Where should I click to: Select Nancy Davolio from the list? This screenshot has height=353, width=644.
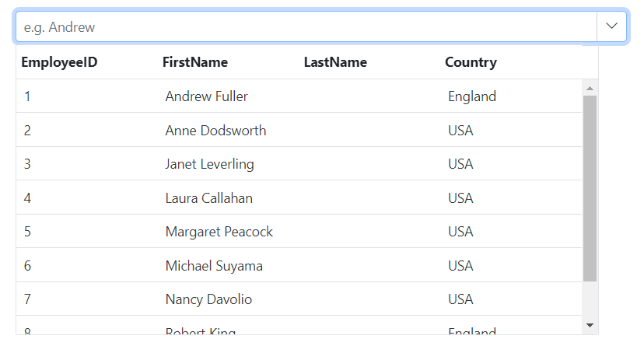coord(299,299)
